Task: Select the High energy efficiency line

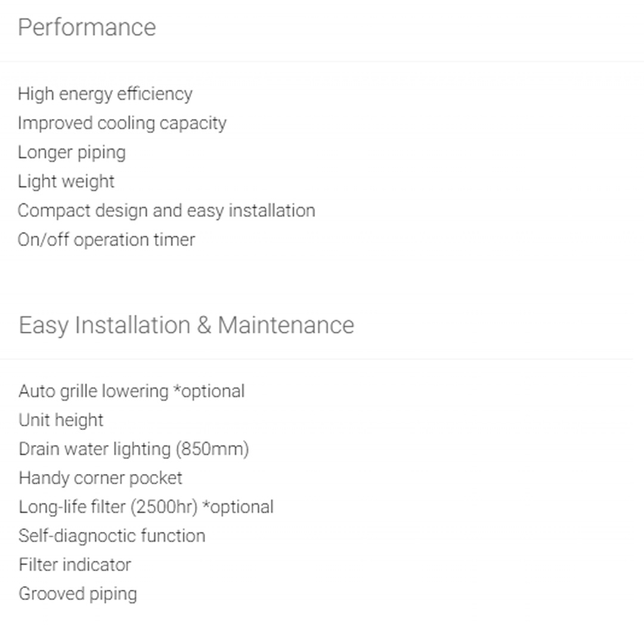Action: 105,94
